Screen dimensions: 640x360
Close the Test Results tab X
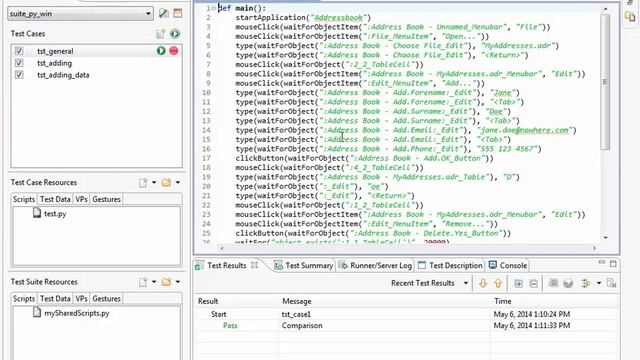click(254, 265)
